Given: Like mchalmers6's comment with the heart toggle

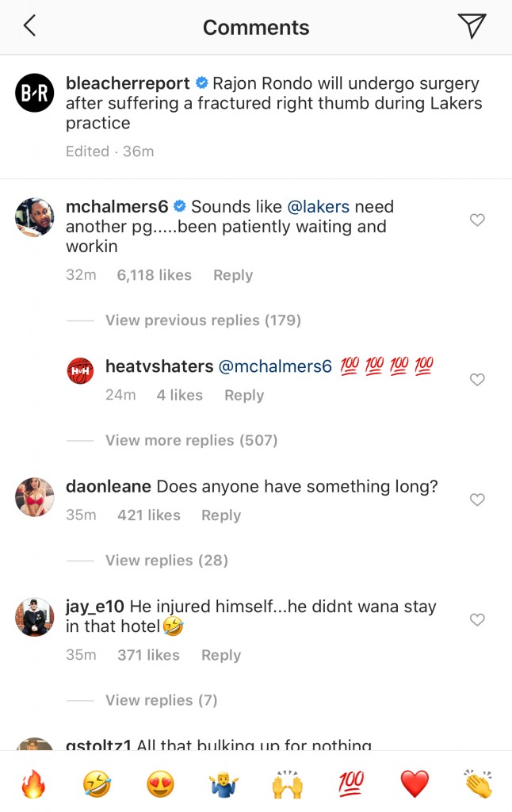Looking at the screenshot, I should click(477, 220).
